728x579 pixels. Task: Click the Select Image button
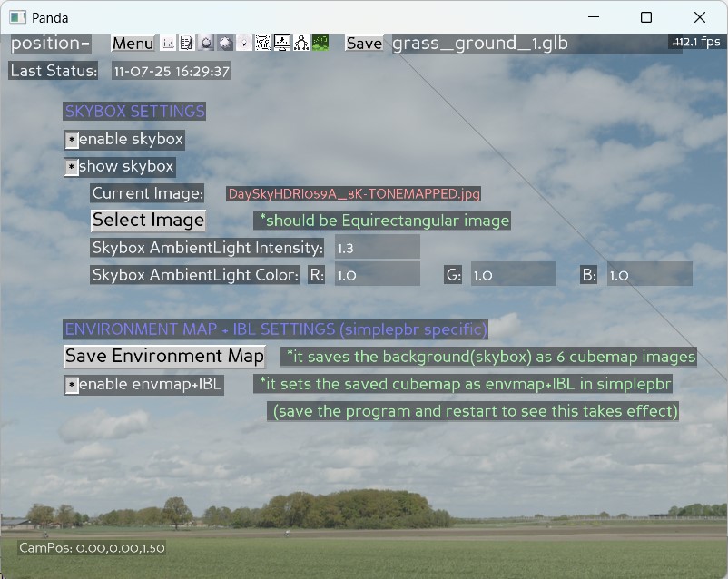148,220
